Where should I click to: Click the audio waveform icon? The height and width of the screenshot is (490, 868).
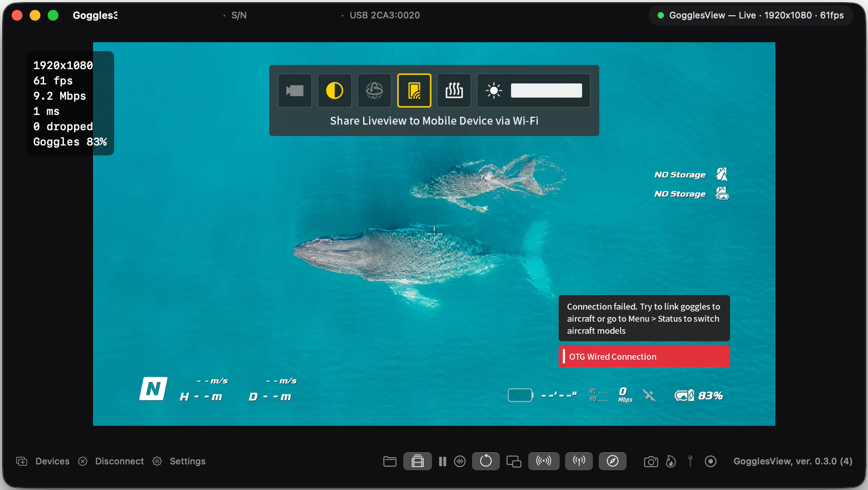coord(460,461)
